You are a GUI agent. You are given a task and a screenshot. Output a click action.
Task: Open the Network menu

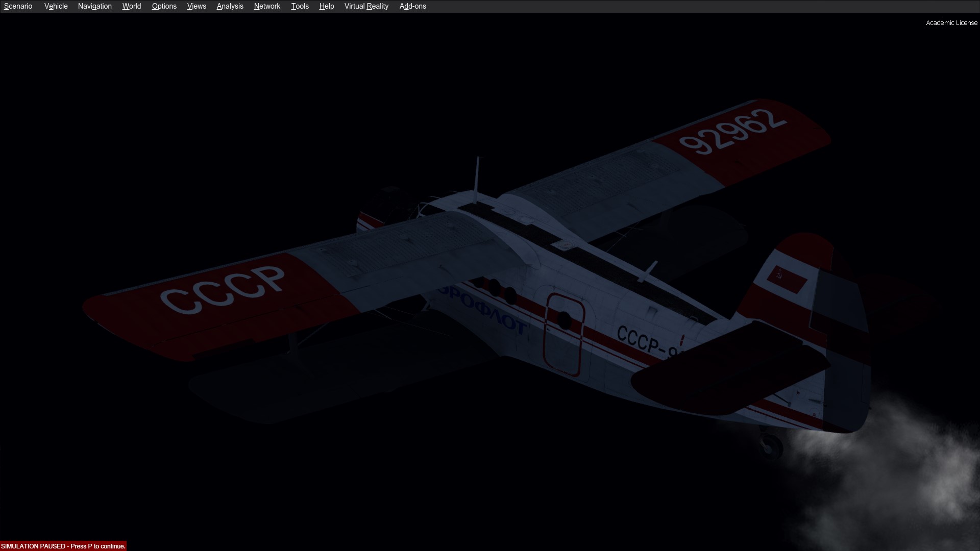tap(267, 6)
